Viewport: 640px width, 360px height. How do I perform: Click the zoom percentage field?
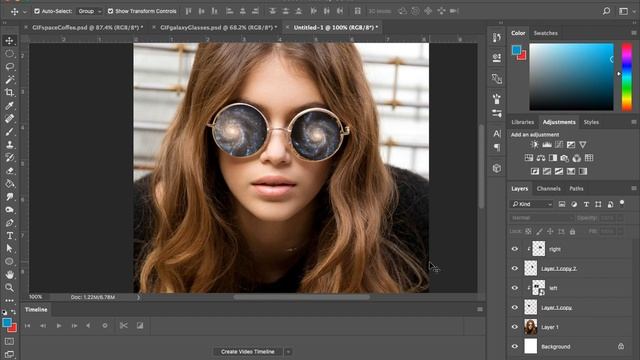(36, 297)
